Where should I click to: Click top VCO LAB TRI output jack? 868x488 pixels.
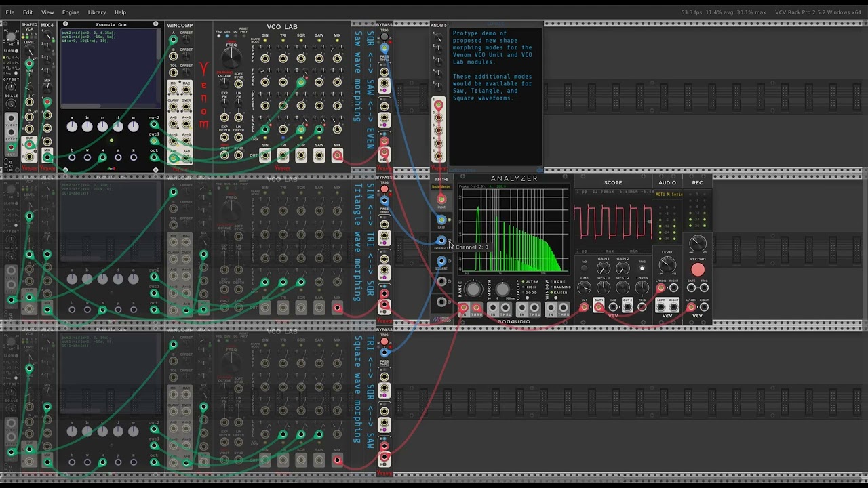coord(283,155)
